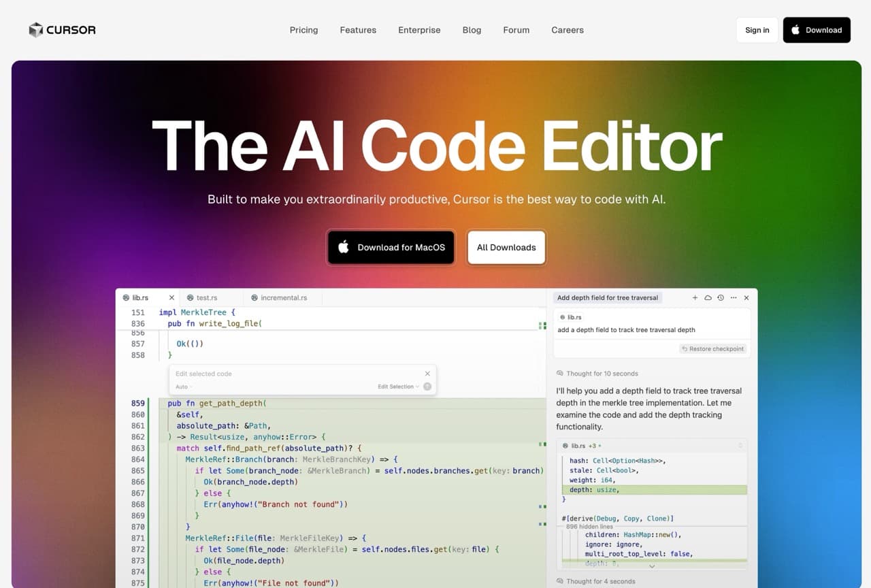The height and width of the screenshot is (588, 871).
Task: Focus the Edit selected code input
Action: point(297,374)
